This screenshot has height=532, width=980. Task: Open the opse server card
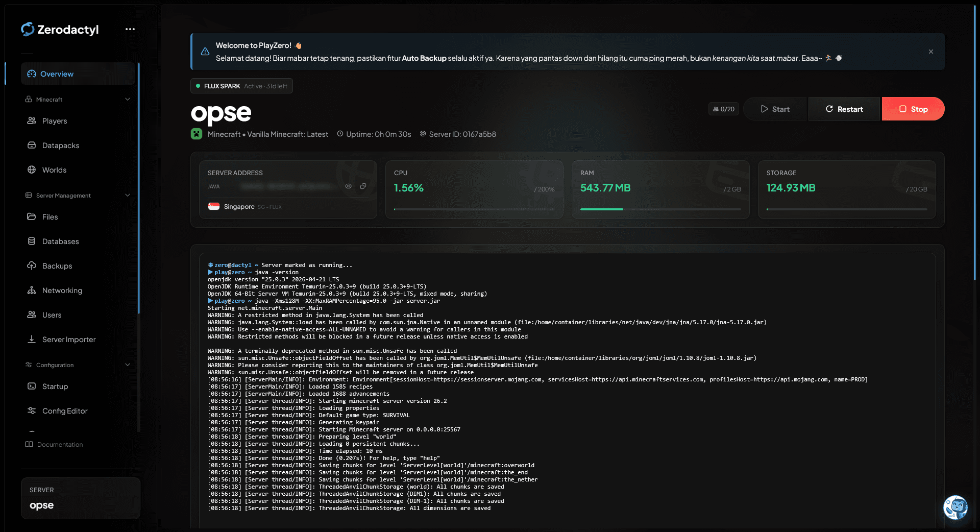81,498
